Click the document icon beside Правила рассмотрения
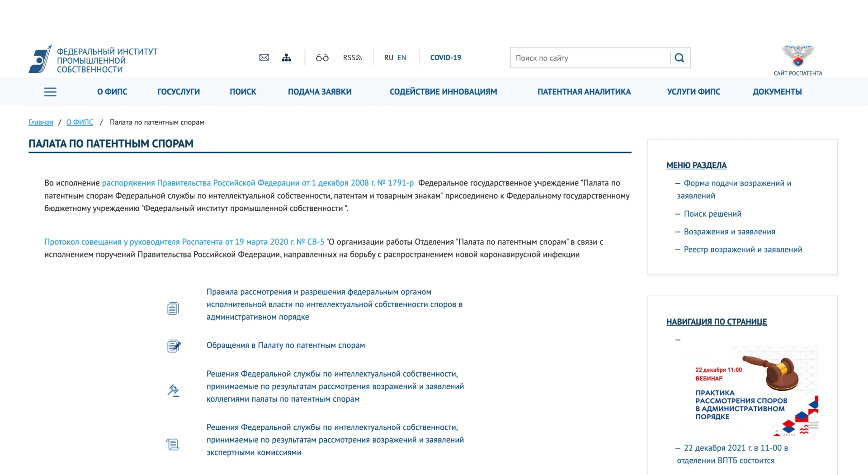 (173, 309)
